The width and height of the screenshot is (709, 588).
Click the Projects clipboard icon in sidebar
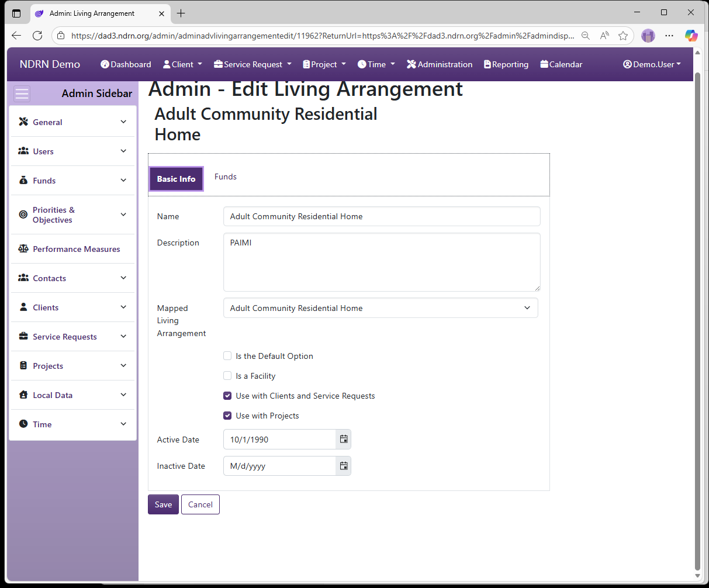tap(23, 365)
